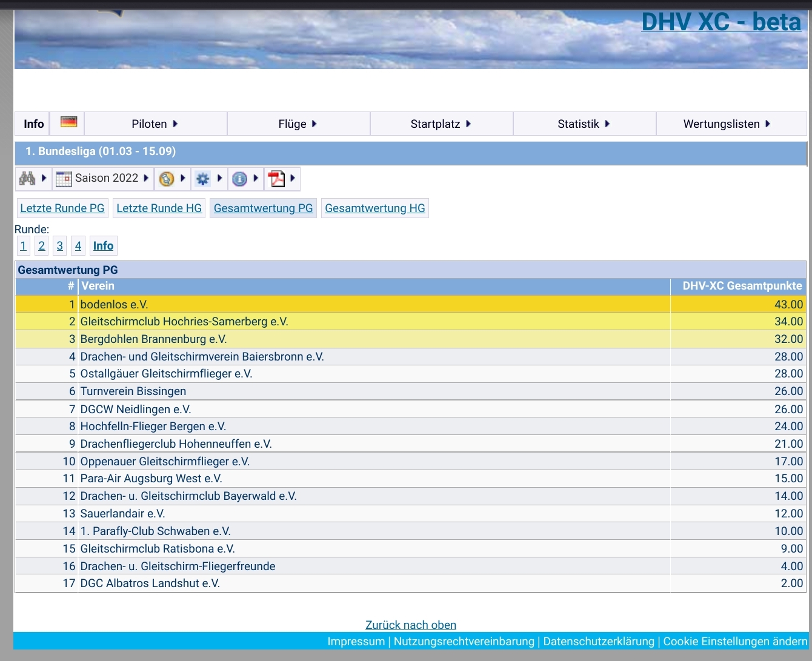Image resolution: width=812 pixels, height=661 pixels.
Task: Switch to Letzte Runde PG tab
Action: pyautogui.click(x=62, y=208)
